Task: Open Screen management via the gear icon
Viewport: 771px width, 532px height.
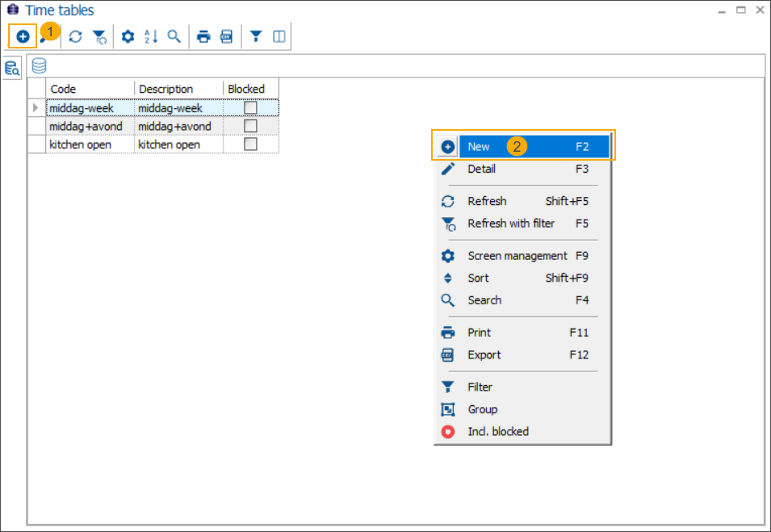Action: coord(127,36)
